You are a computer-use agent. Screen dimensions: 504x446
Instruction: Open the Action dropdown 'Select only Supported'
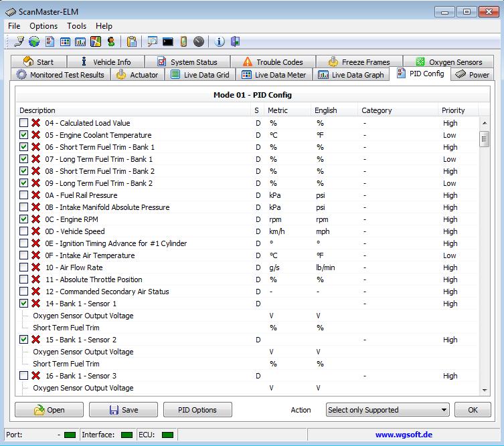click(x=387, y=410)
